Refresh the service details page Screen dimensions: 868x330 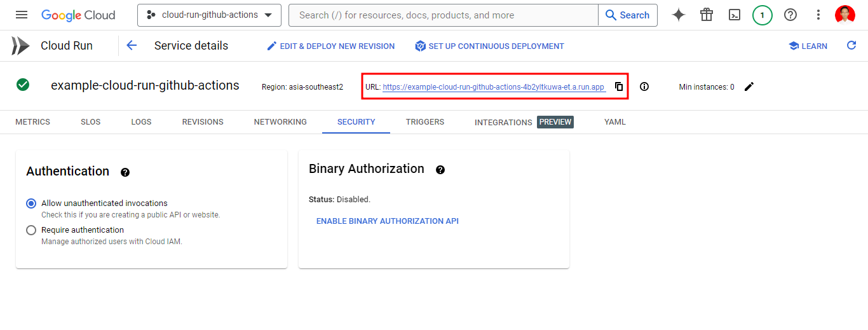[x=851, y=45]
